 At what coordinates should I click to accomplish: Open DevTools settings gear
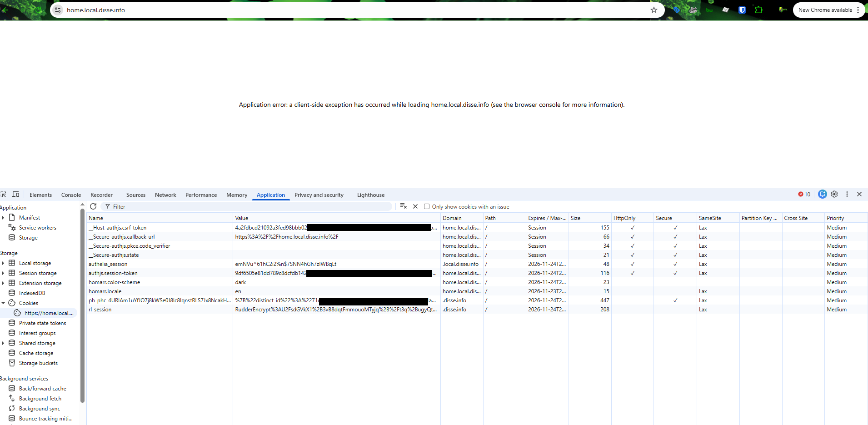click(834, 195)
